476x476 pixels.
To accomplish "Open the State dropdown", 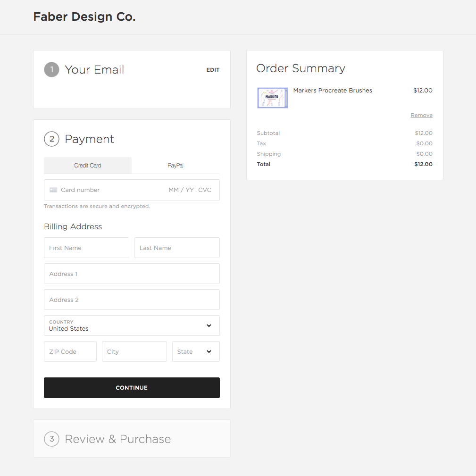I will tap(196, 351).
